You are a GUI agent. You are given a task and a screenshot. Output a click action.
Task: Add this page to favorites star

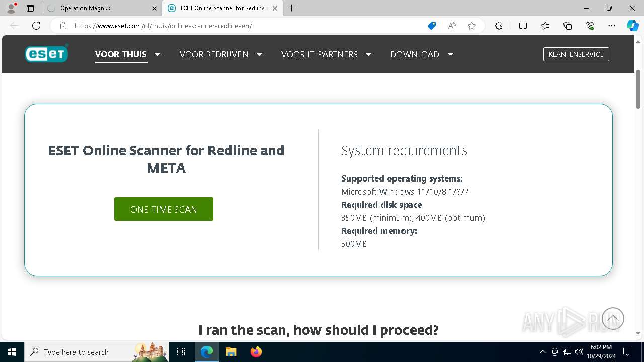coord(472,26)
